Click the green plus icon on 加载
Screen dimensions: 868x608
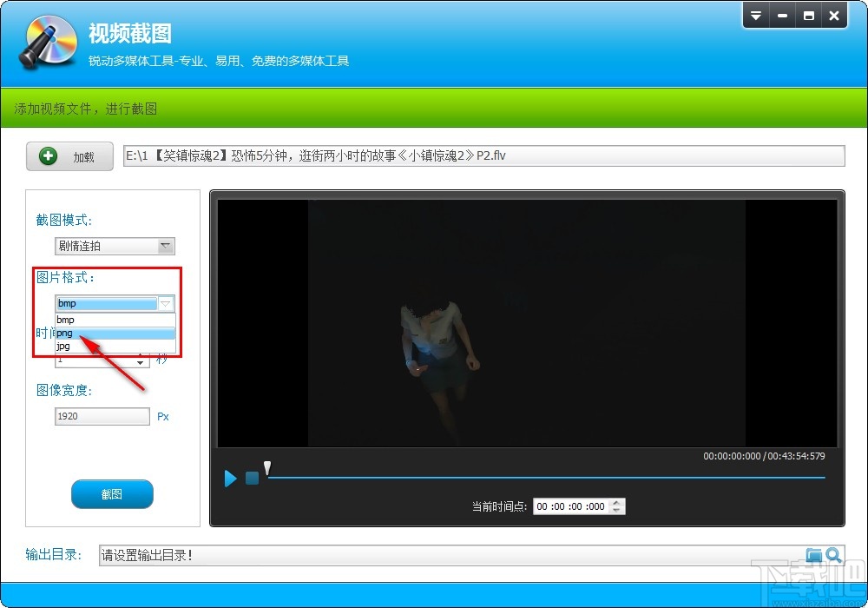coord(48,156)
